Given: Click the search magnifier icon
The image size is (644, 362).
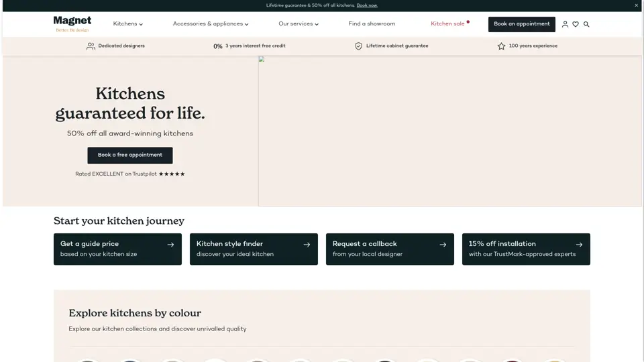Looking at the screenshot, I should 586,24.
